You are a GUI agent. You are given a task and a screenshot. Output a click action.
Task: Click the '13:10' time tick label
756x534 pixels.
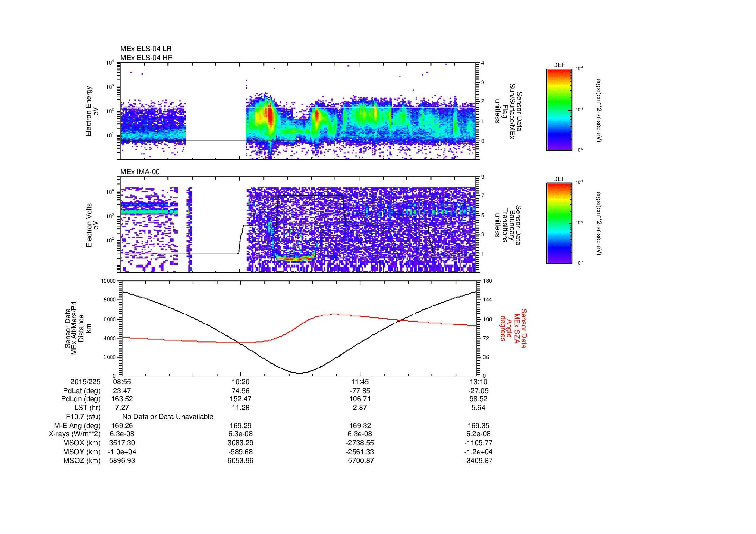[x=478, y=382]
